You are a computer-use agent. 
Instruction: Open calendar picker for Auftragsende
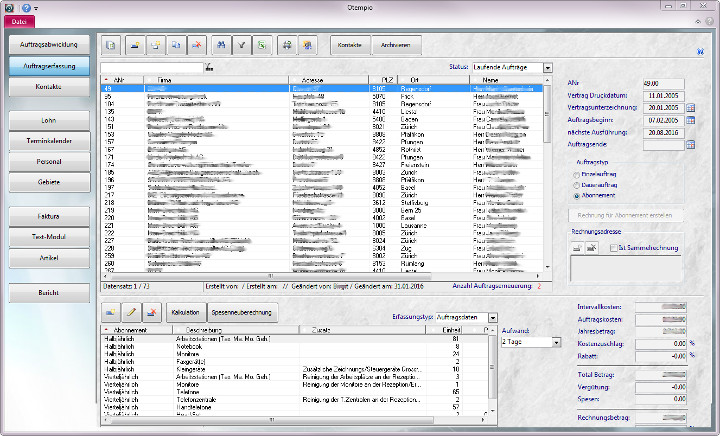click(x=690, y=145)
